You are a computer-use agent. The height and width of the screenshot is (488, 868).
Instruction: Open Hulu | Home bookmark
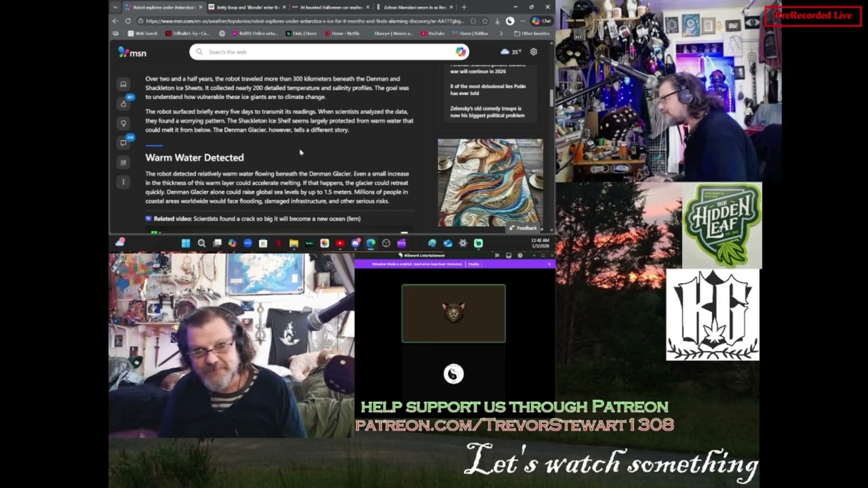tap(301, 33)
